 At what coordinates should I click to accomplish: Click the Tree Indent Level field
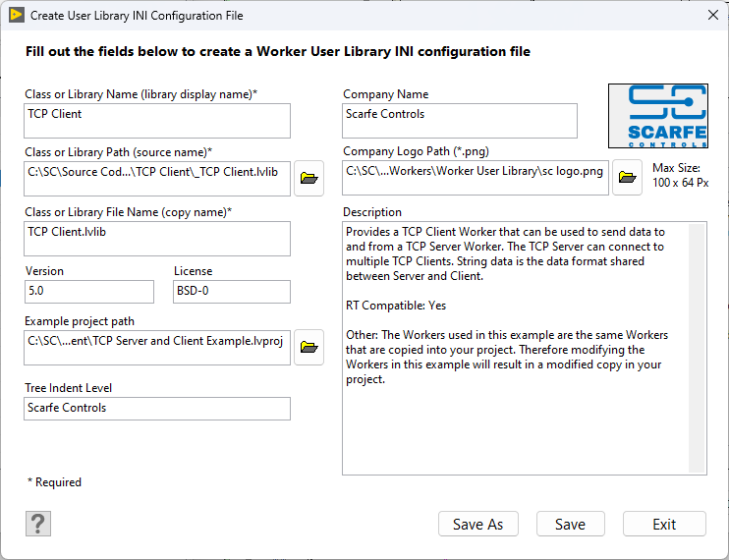coord(157,408)
